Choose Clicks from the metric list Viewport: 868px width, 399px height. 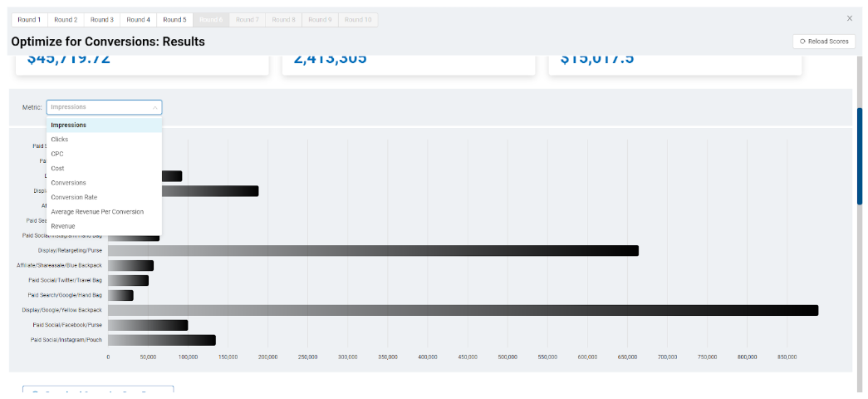coord(60,140)
